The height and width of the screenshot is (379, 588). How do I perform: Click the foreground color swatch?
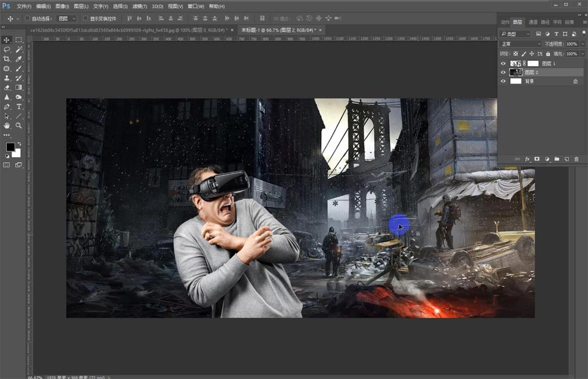pyautogui.click(x=9, y=146)
